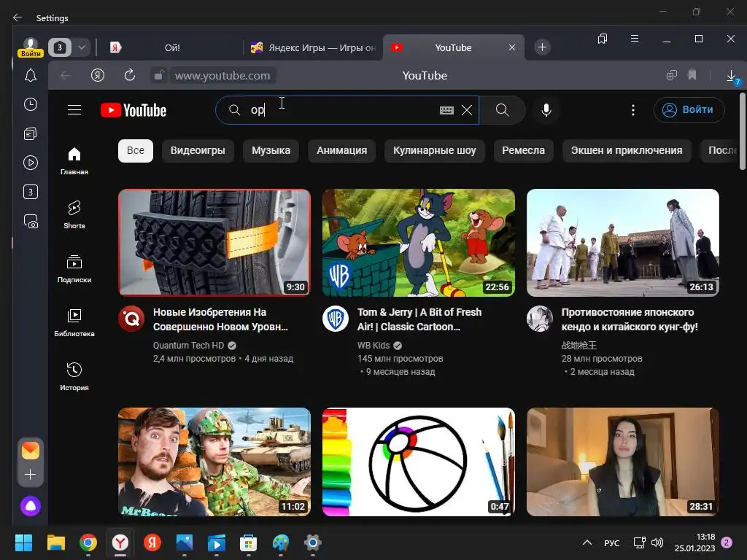Clear the search query with the X
Viewport: 747px width, 560px height.
pyautogui.click(x=467, y=111)
